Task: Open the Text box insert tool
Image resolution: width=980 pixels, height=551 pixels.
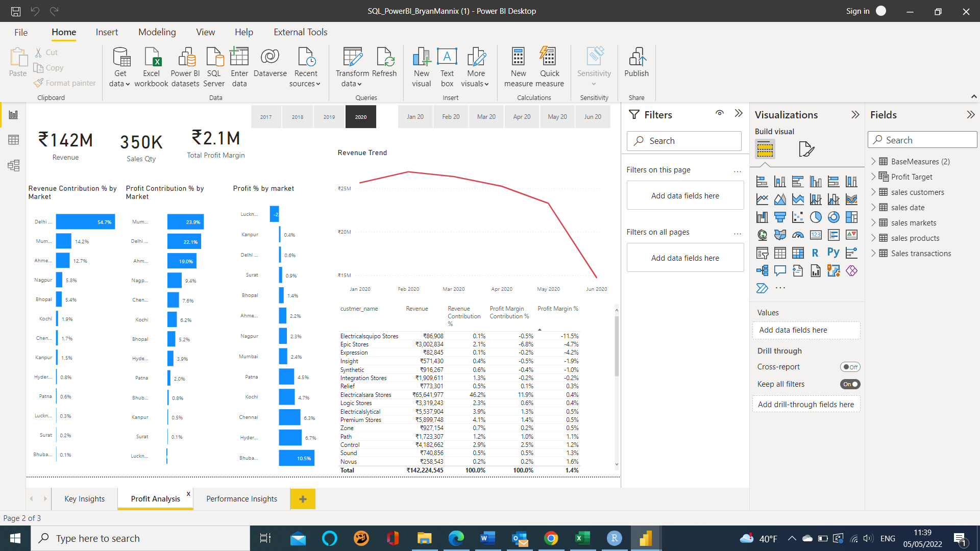Action: [x=447, y=67]
